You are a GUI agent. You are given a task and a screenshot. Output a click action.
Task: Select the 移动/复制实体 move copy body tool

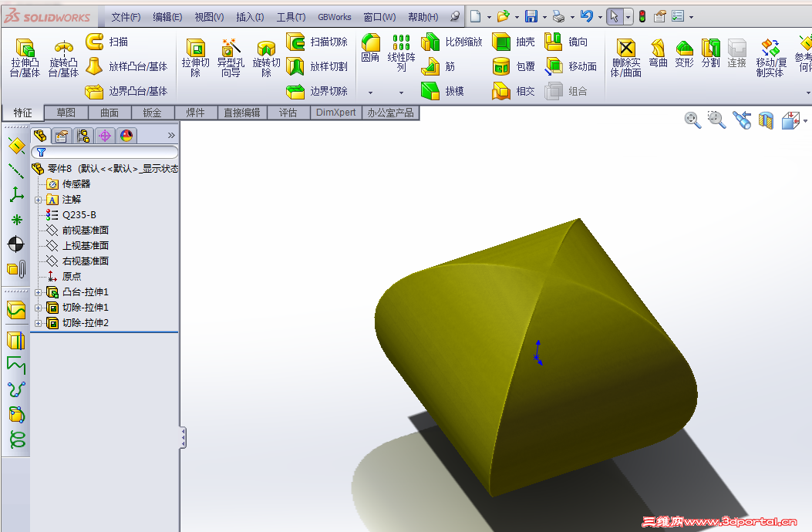click(770, 58)
